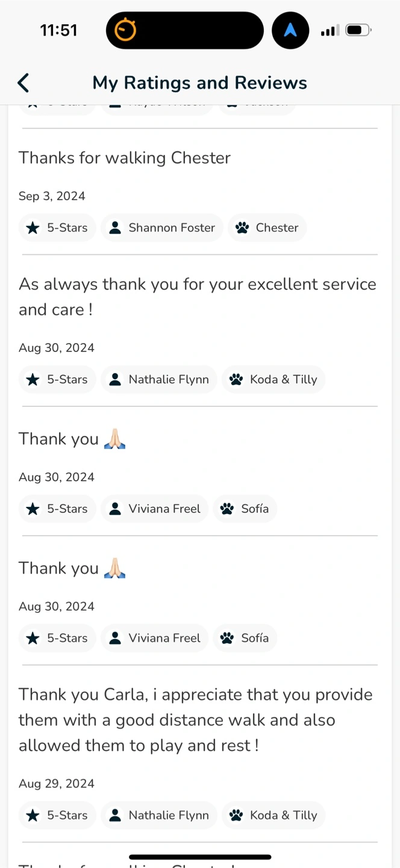
Task: Tap the paw icon on the Aug 30 Koda & Tilly chip
Action: tap(236, 380)
